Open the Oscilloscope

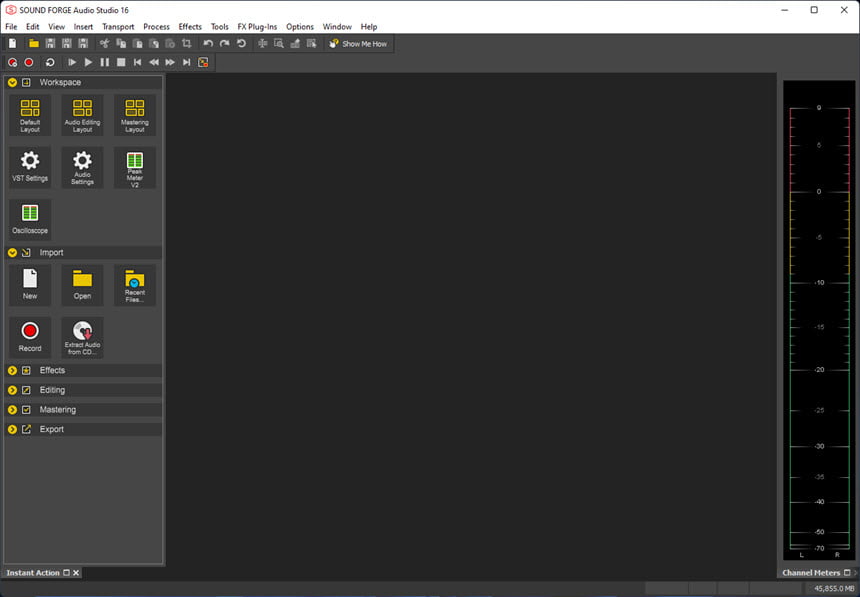click(x=30, y=219)
